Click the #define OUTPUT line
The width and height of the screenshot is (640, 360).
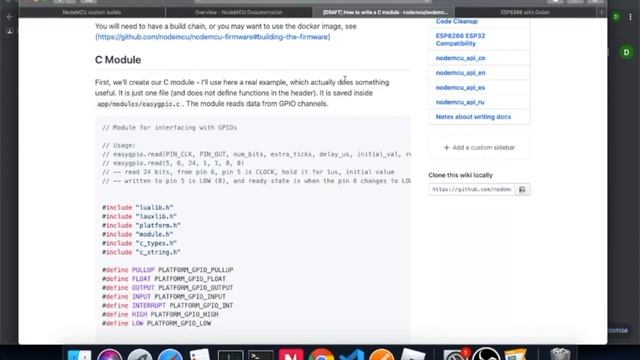168,288
